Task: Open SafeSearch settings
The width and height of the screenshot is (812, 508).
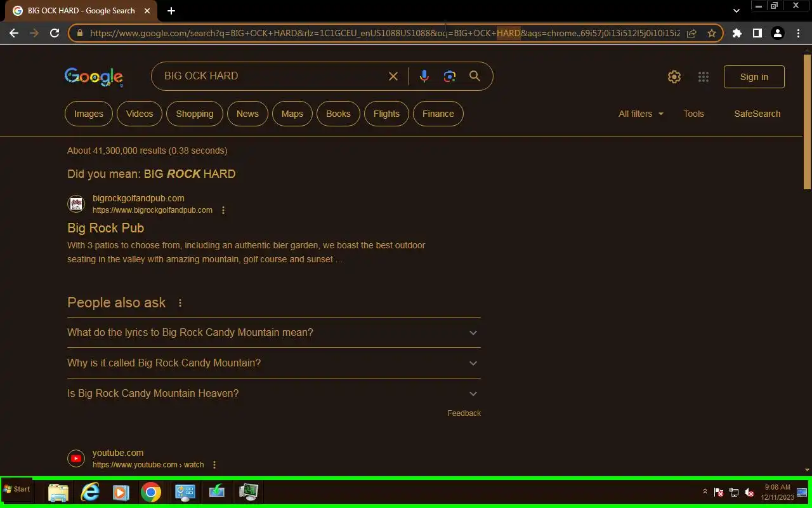Action: point(757,114)
